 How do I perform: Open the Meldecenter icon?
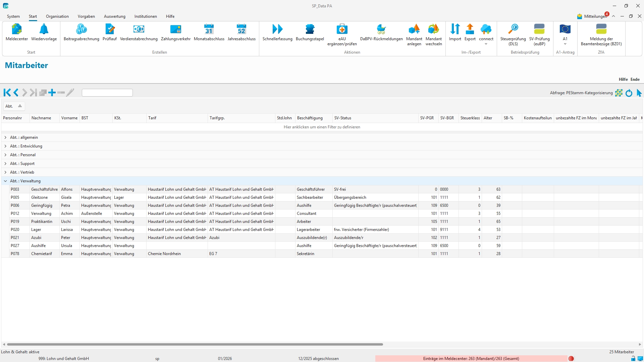coord(17,29)
